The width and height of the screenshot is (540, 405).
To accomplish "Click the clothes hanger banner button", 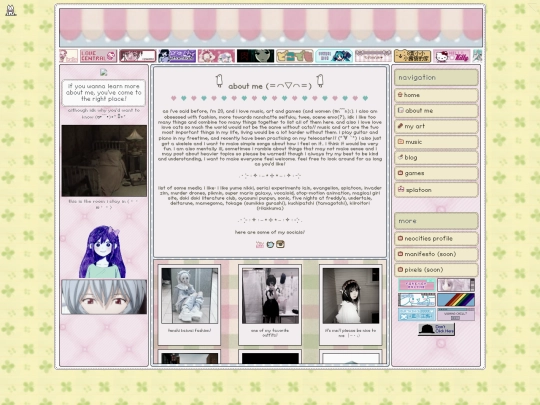I will [295, 56].
